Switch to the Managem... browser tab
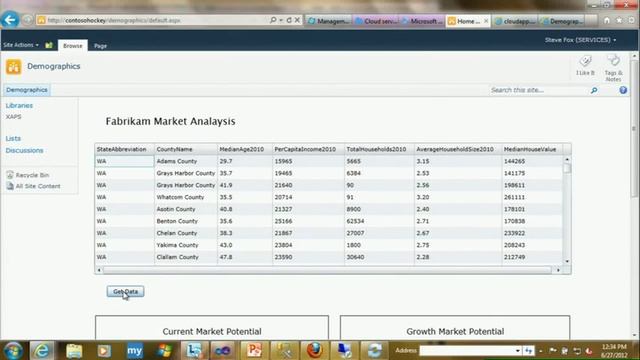 [x=329, y=21]
